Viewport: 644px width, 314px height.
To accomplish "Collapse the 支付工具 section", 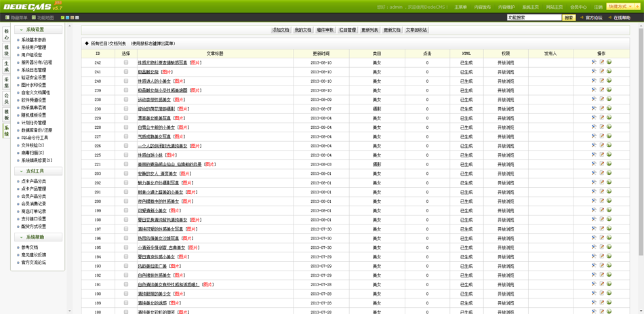I will coord(21,171).
